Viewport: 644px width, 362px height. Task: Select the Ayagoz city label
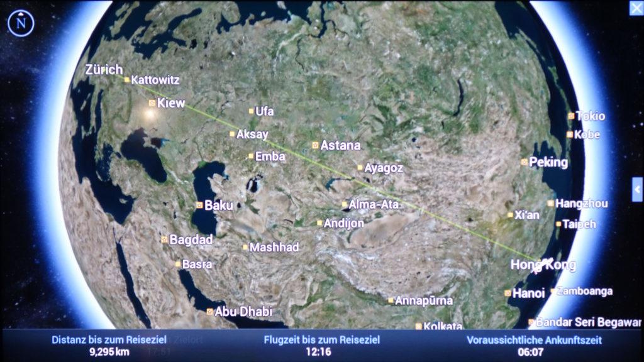[383, 168]
